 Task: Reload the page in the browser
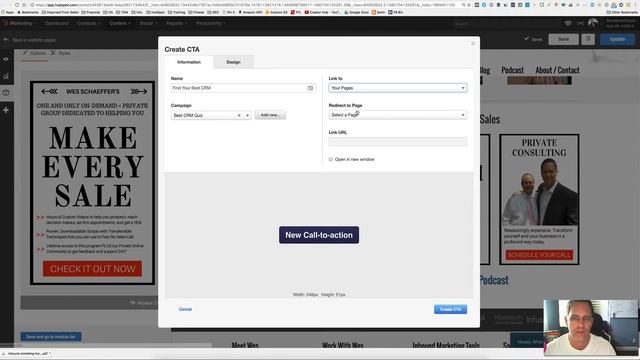pos(17,5)
